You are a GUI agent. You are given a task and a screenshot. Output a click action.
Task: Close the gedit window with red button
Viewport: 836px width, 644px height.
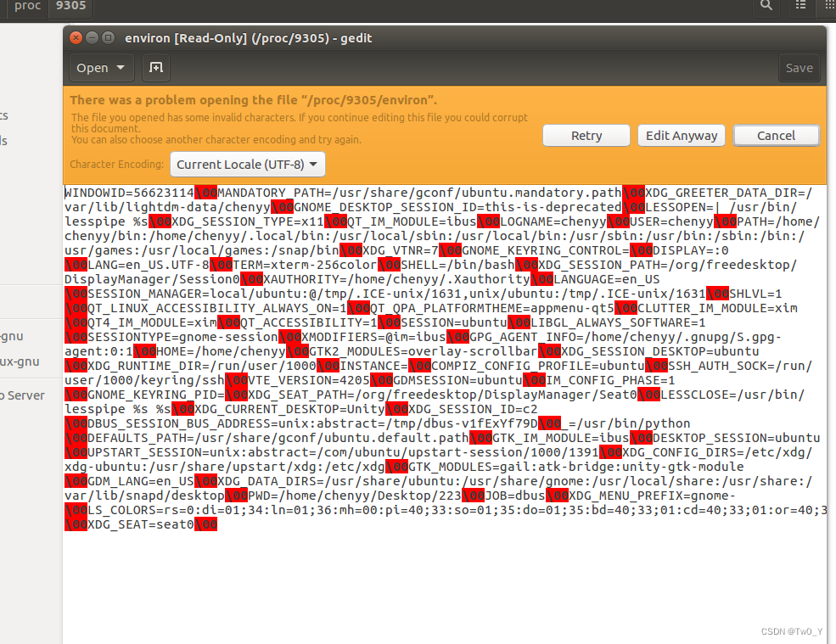[76, 38]
